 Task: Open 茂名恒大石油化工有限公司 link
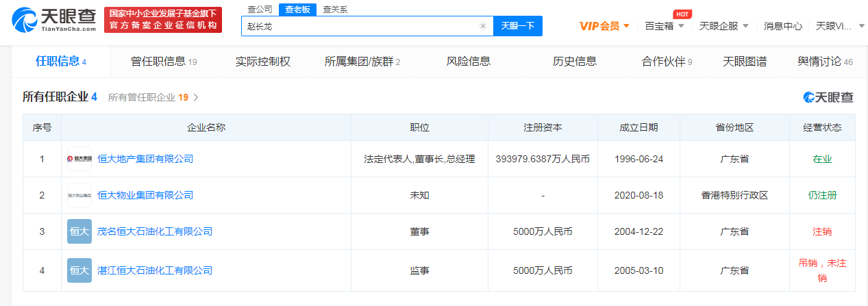click(155, 231)
